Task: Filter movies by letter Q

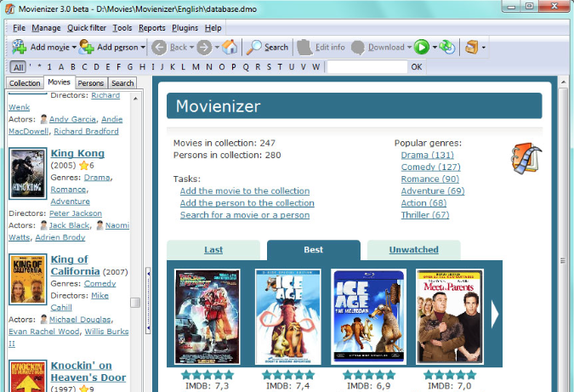Action: point(246,67)
